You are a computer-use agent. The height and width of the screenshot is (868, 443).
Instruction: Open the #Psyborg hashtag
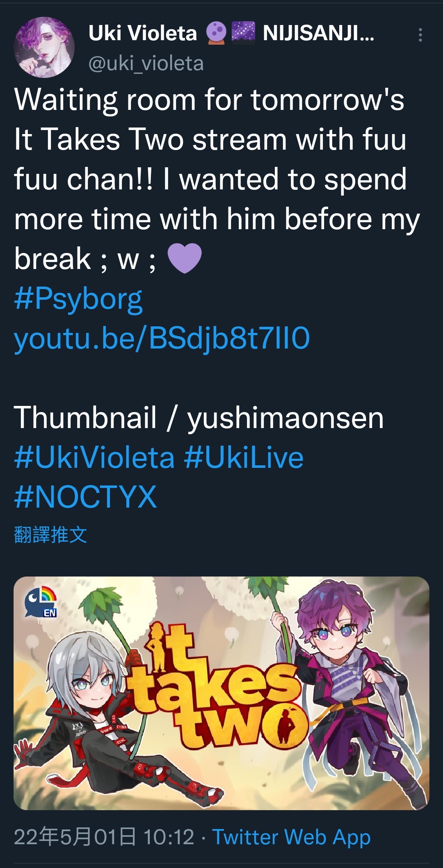pos(78,299)
